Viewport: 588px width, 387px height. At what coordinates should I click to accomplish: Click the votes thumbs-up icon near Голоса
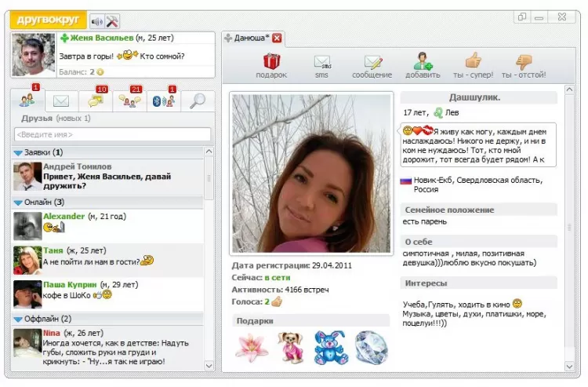tap(277, 301)
